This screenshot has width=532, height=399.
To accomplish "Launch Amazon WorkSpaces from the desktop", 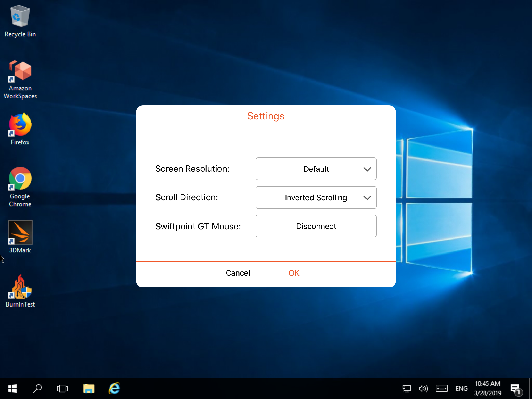I will click(x=20, y=71).
